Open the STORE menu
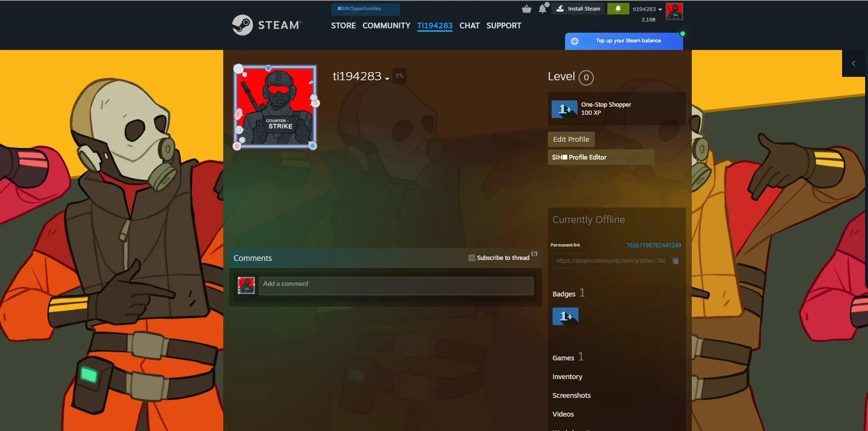The width and height of the screenshot is (868, 431). (x=343, y=25)
